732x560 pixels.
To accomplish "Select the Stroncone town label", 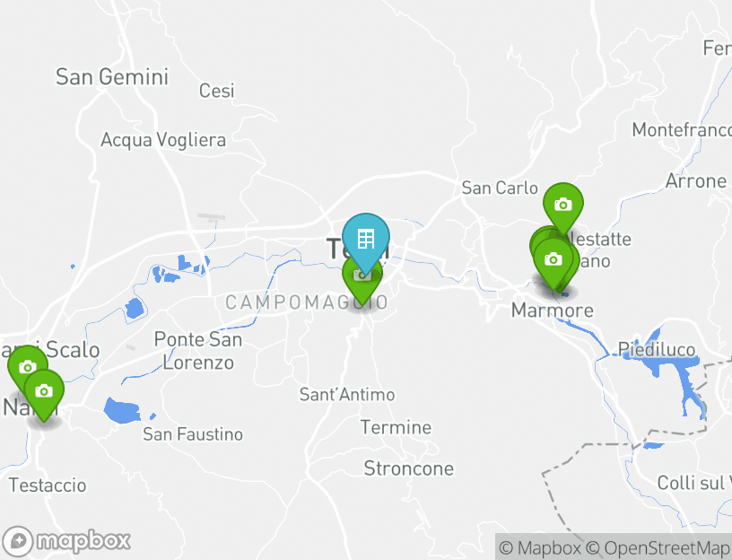I will tap(408, 468).
